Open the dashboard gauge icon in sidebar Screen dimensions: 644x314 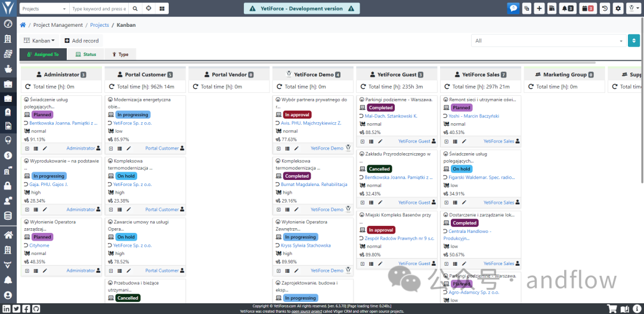(8, 23)
